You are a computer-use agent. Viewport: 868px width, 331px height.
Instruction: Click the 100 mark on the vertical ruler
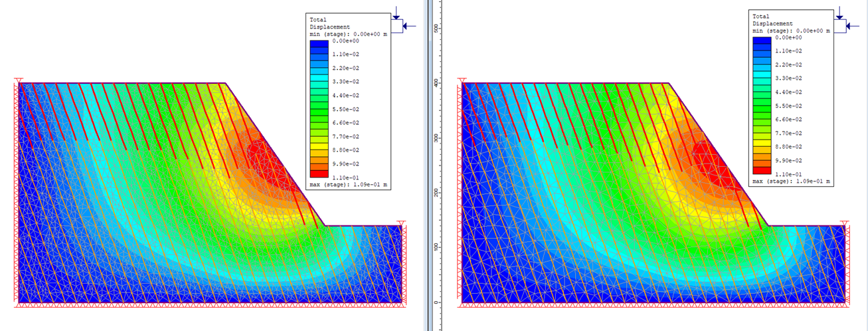[x=436, y=247]
